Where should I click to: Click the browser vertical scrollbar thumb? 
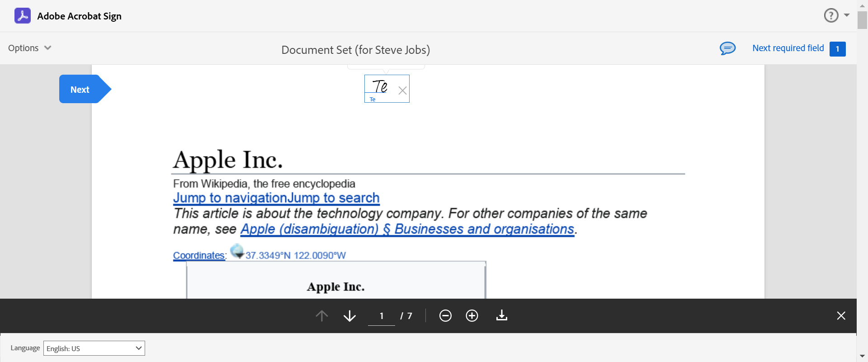[x=862, y=20]
